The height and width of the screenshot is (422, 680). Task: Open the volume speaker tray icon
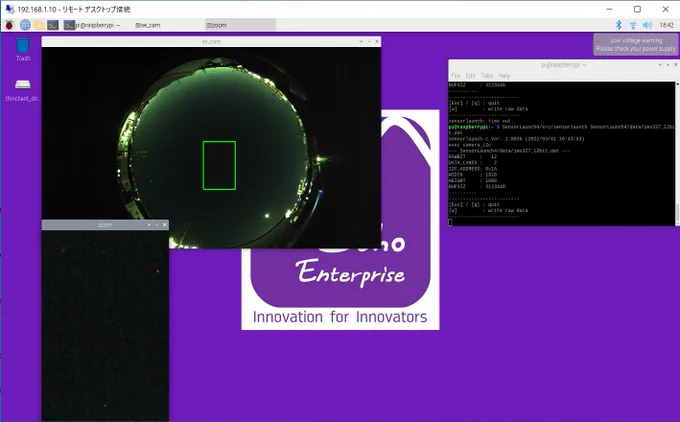tap(647, 25)
